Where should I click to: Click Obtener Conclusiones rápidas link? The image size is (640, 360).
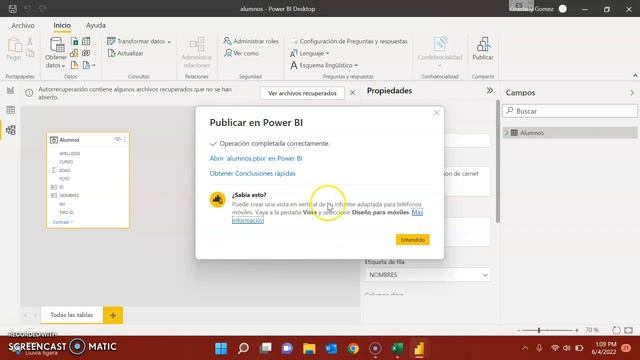point(252,173)
